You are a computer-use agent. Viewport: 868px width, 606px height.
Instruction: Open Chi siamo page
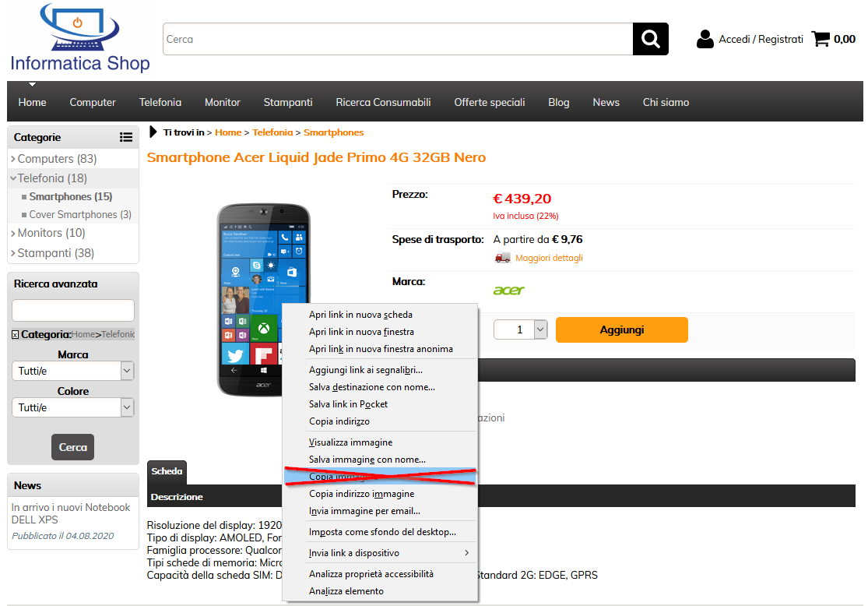coord(666,103)
